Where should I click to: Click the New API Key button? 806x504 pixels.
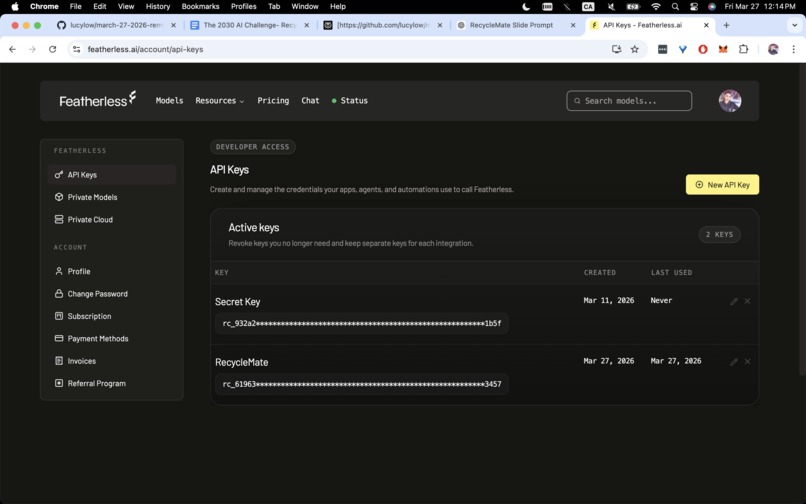pyautogui.click(x=722, y=185)
